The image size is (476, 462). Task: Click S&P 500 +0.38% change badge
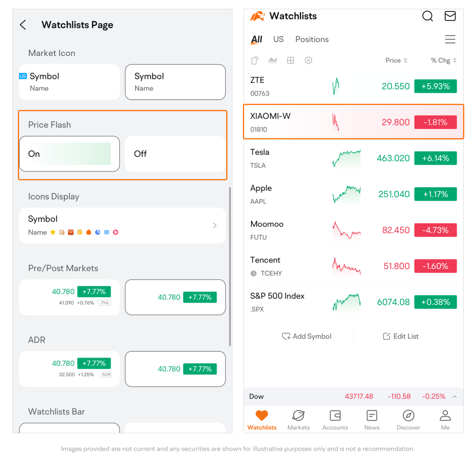[x=435, y=302]
